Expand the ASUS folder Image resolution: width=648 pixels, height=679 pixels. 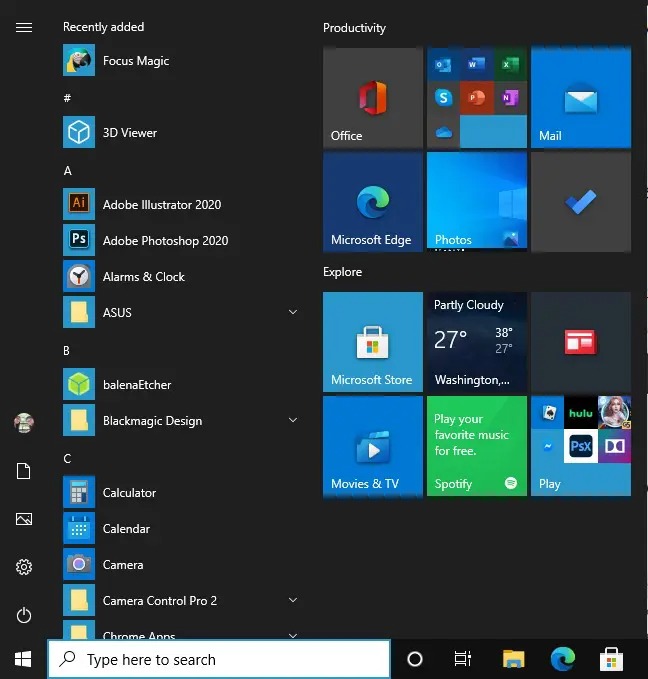(180, 313)
